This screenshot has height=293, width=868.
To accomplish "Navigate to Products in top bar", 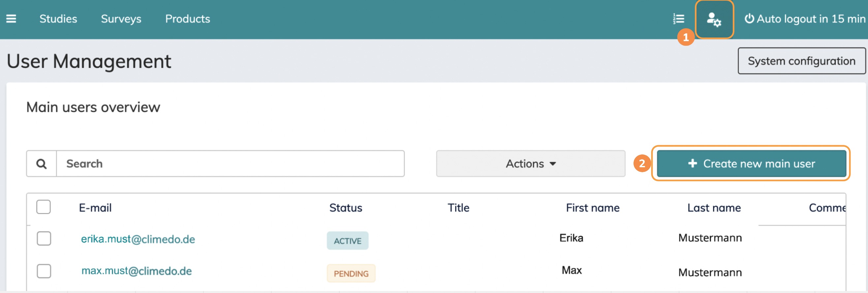I will pyautogui.click(x=187, y=19).
